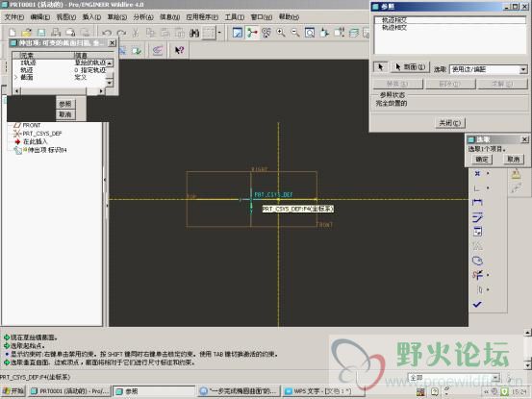Click the What's This help pointer icon
532x399 pixels.
coord(179,51)
